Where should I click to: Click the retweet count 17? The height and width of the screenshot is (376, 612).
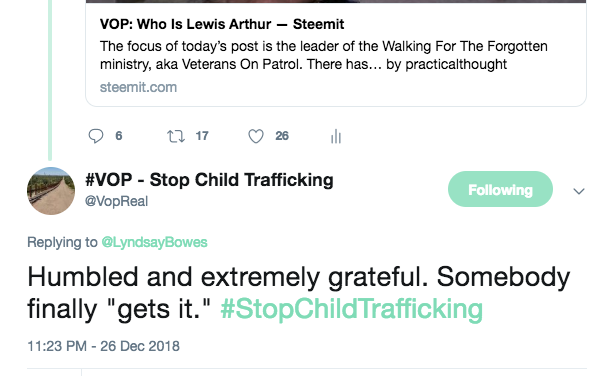click(202, 136)
